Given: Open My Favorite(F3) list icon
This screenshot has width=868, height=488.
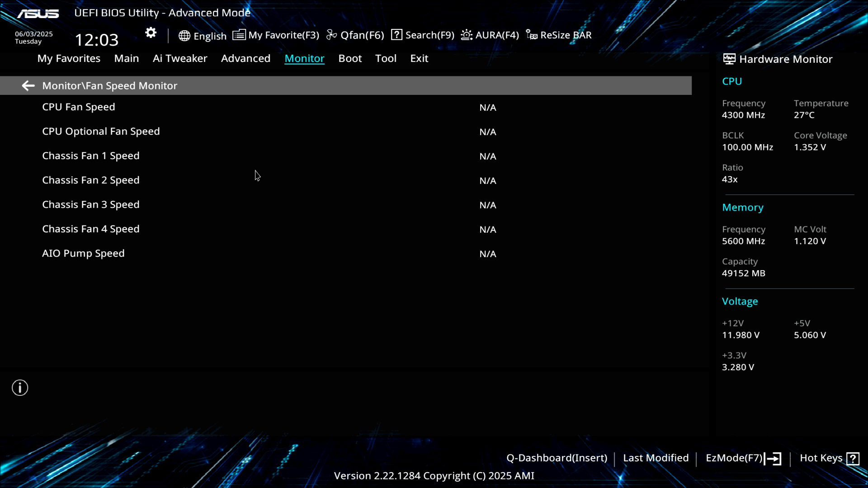Looking at the screenshot, I should click(x=239, y=35).
